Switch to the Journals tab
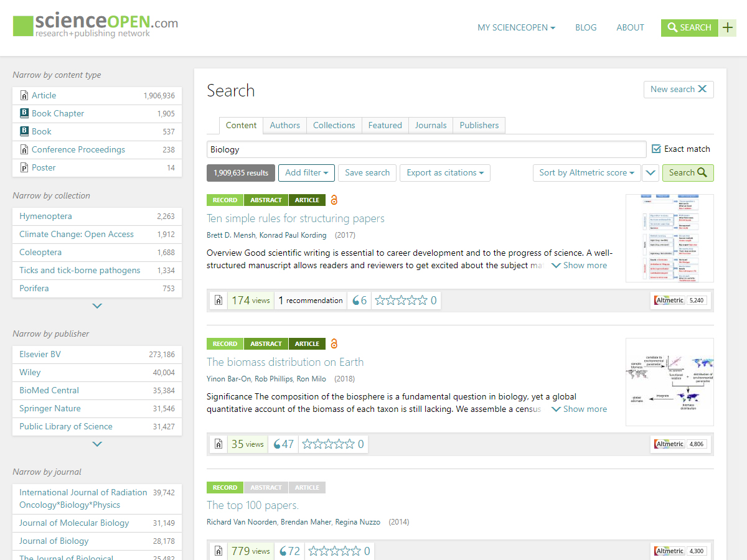Image resolution: width=747 pixels, height=560 pixels. tap(431, 125)
